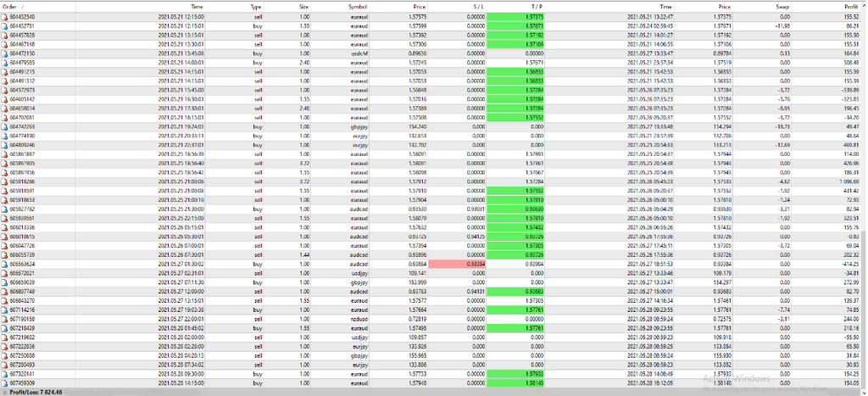Screen dimensions: 868x396
Task: Click the size cell 1.44
Action: tap(304, 254)
